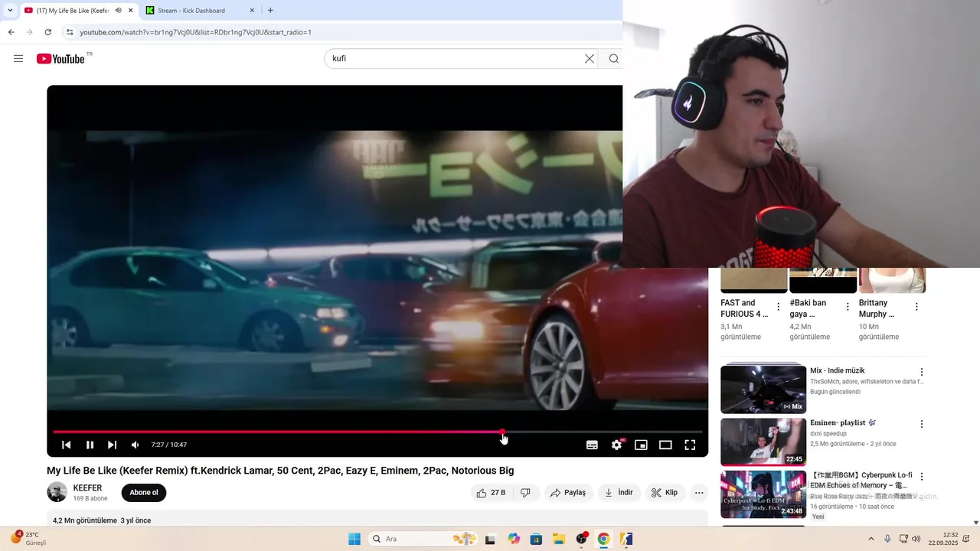
Task: Open Task View from the taskbar
Action: click(x=490, y=539)
